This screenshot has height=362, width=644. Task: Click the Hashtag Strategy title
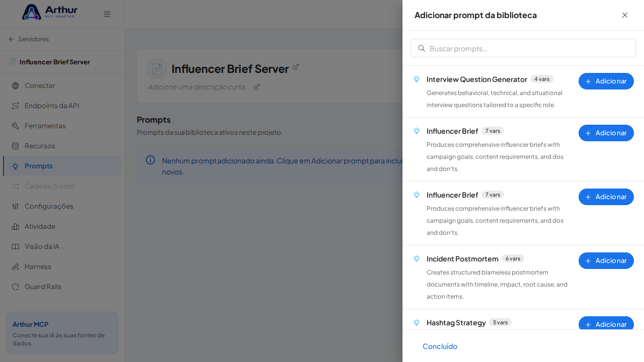(456, 323)
